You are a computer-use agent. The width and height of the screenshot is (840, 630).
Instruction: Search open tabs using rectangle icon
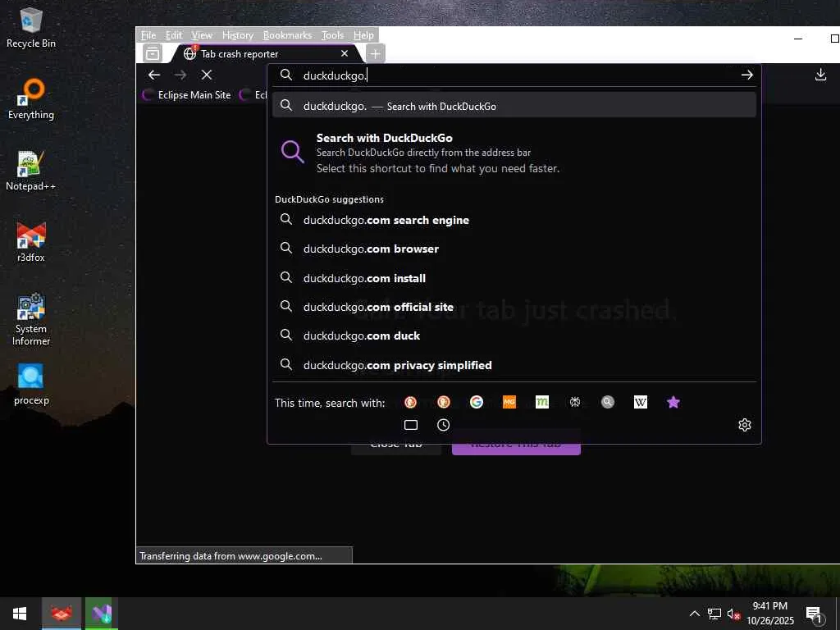pos(411,425)
